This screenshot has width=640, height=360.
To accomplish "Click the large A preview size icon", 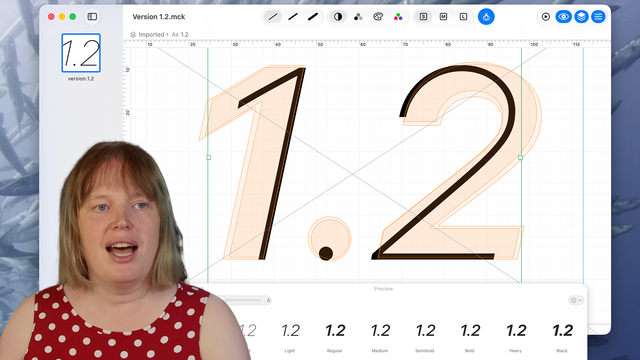I will pos(268,300).
